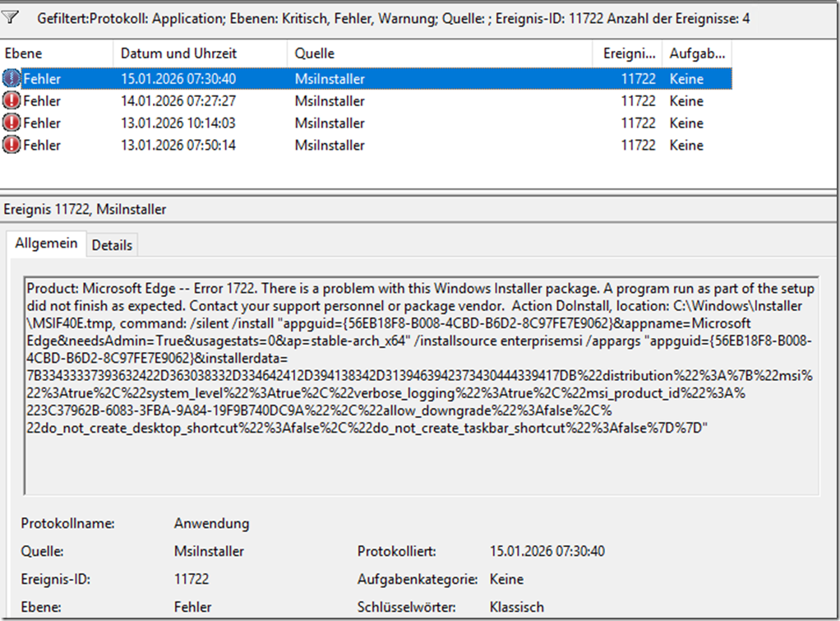840x621 pixels.
Task: Open the Allgemein tab
Action: tap(46, 243)
